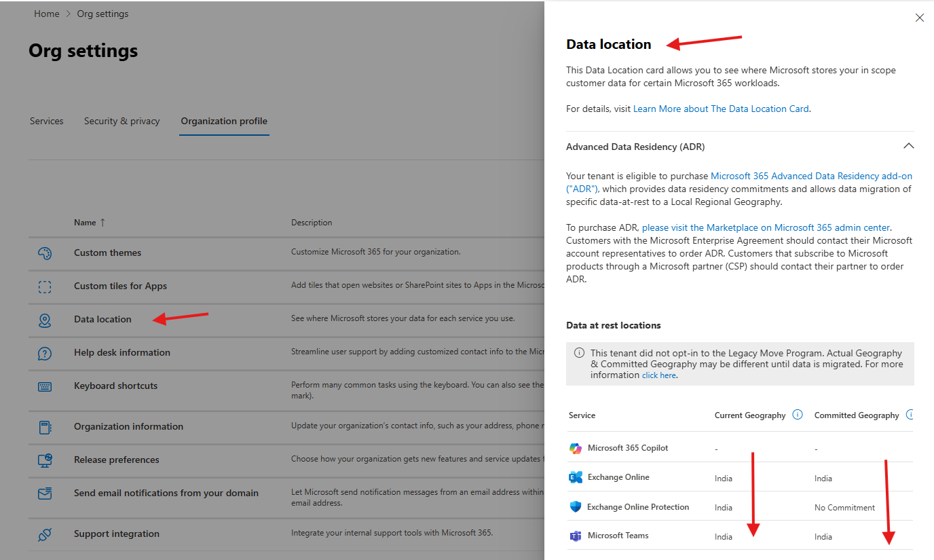Image resolution: width=934 pixels, height=560 pixels.
Task: Click the Send email notifications envelope icon
Action: [x=45, y=493]
